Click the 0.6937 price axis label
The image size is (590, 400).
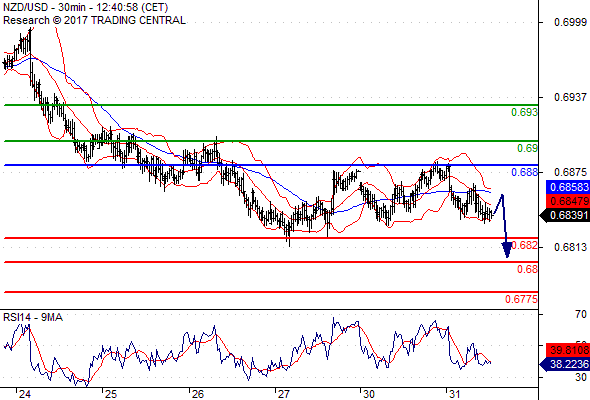click(570, 97)
